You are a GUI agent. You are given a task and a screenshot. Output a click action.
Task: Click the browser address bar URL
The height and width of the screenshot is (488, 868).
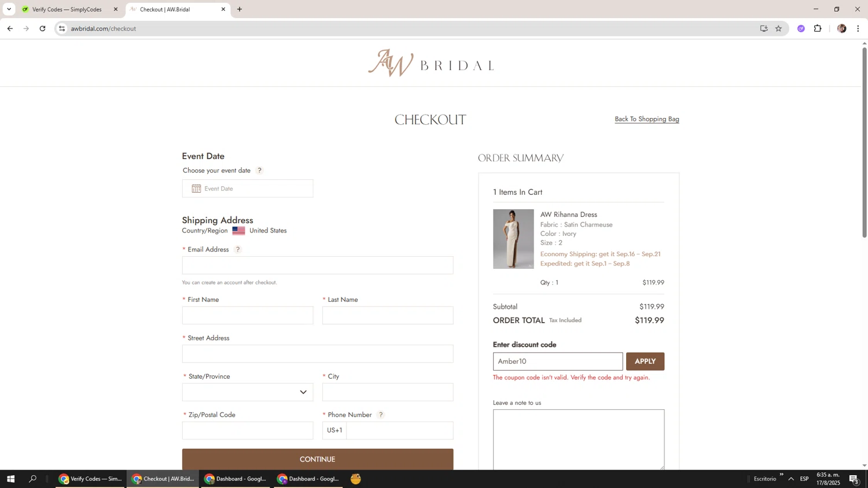[104, 28]
